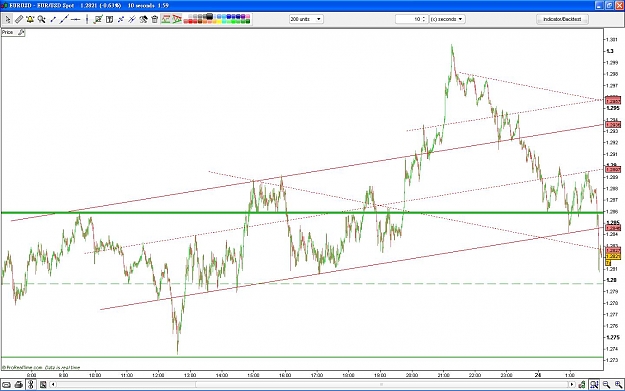Select the dotted points drawing tool

121,19
